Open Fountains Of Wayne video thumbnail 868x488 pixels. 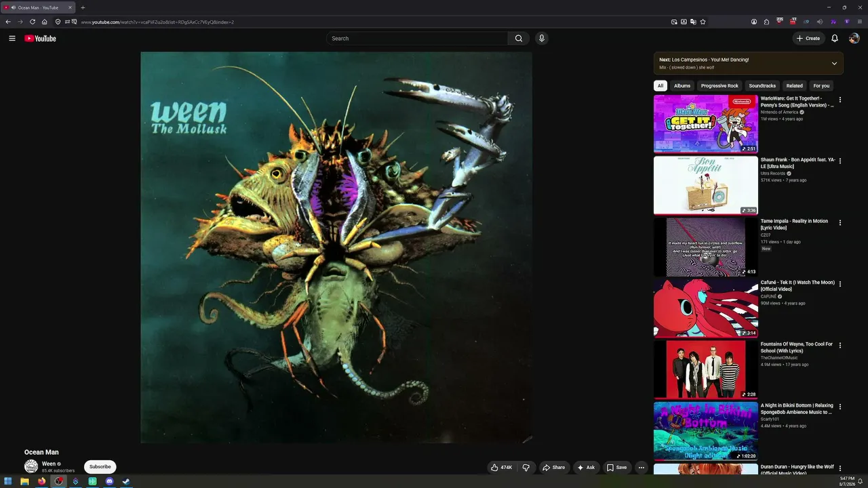pos(706,369)
